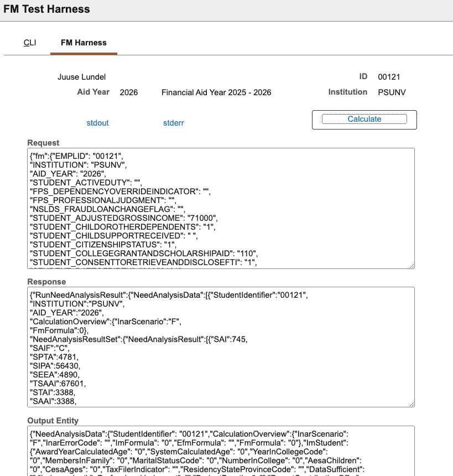Click the STUDENT_ADJUSTEDGROSSINCOME line in Request

click(124, 218)
